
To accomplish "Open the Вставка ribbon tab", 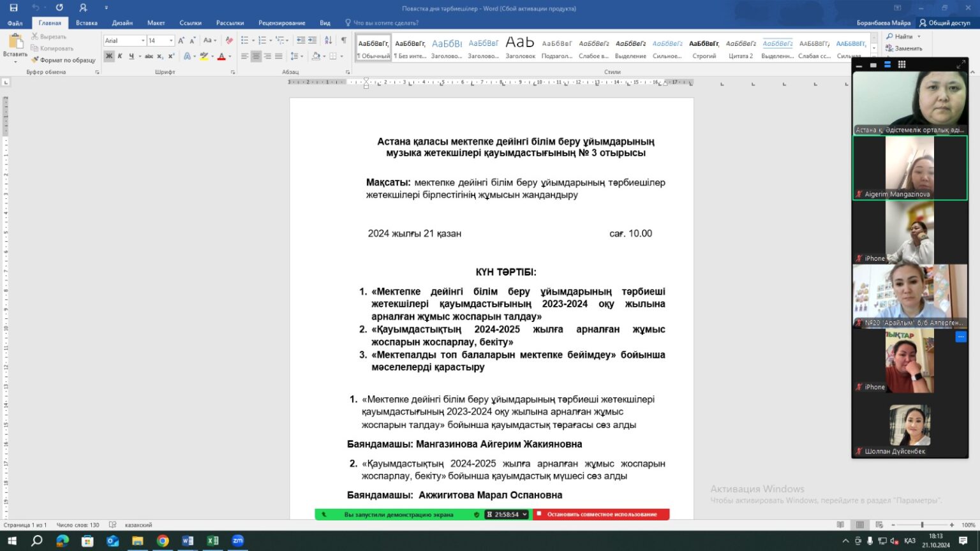I will click(x=87, y=23).
